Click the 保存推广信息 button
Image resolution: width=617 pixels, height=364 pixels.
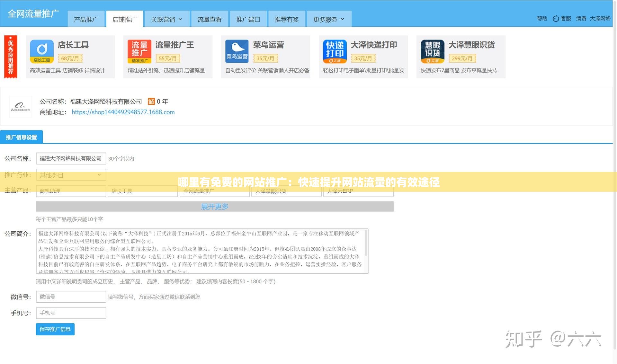click(55, 329)
